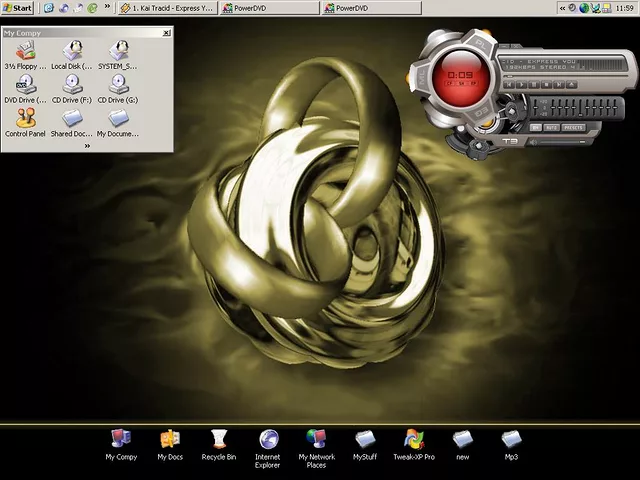
Task: Open the equalizer PRESETS menu
Action: pos(574,128)
